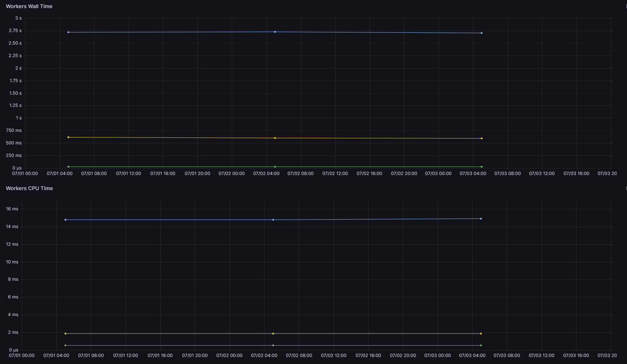Select green 07/02 data point in CPU Time chart
Image resolution: width=627 pixels, height=364 pixels.
click(x=273, y=346)
